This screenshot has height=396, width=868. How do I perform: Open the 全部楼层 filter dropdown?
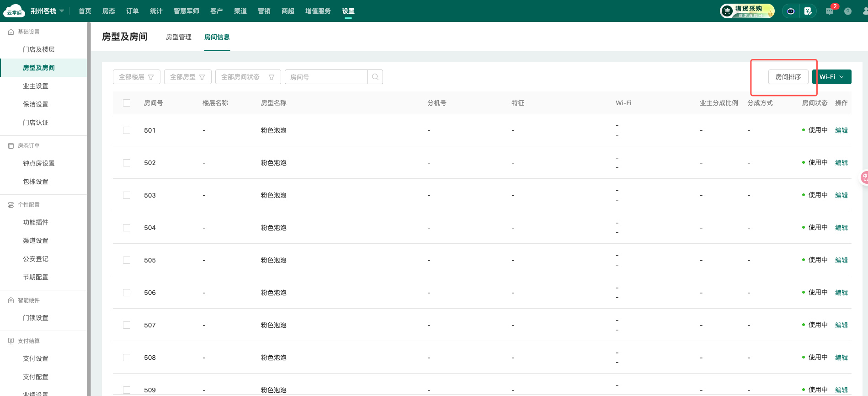pos(137,77)
